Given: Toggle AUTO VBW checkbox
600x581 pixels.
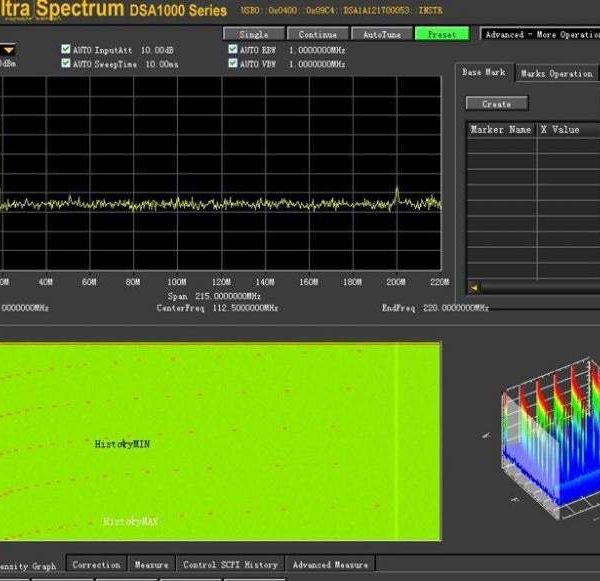Looking at the screenshot, I should (x=233, y=63).
